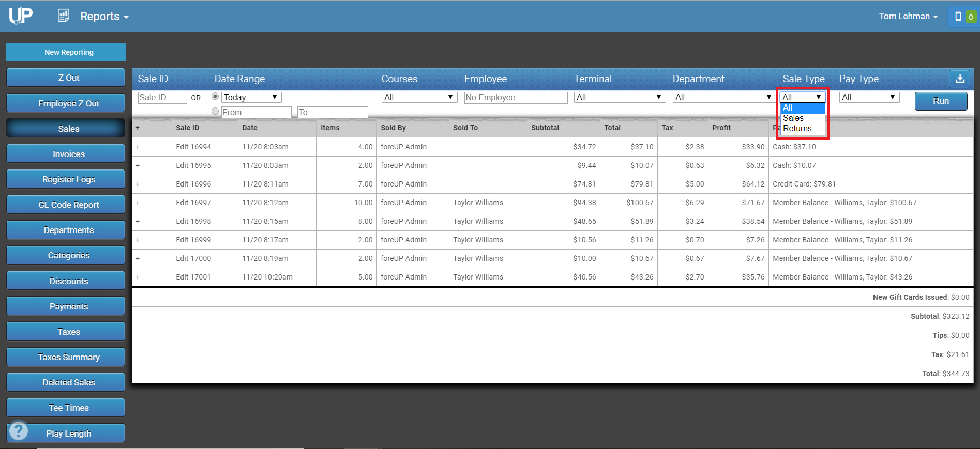Viewport: 980px width, 449px height.
Task: Choose Returns in Sale Type list
Action: (803, 129)
